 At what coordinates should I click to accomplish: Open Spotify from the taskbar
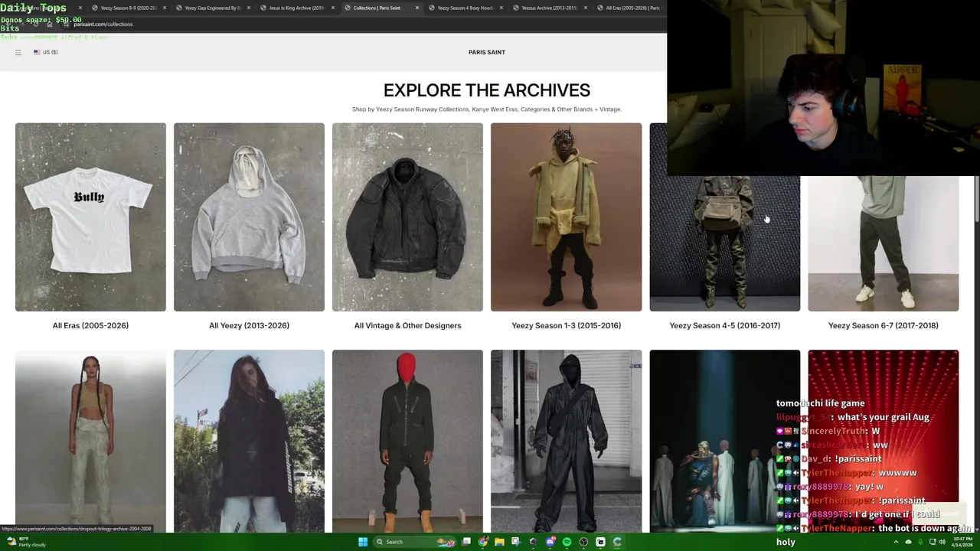pos(567,542)
